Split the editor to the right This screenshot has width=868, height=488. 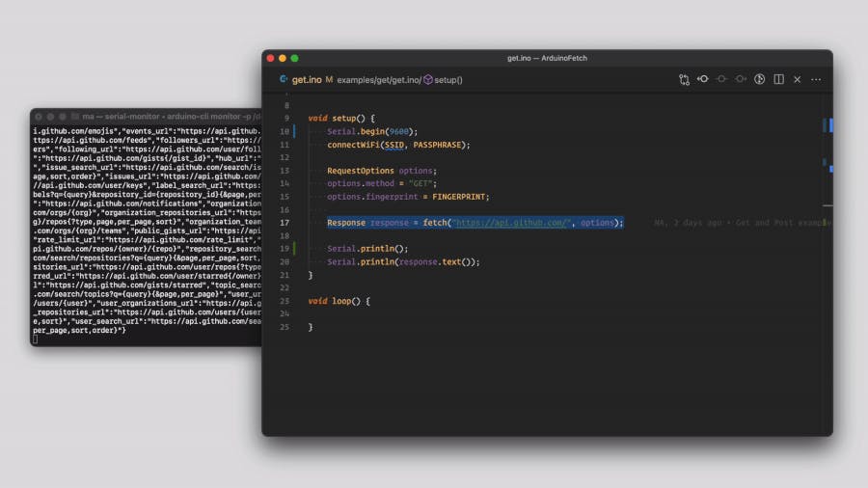779,79
